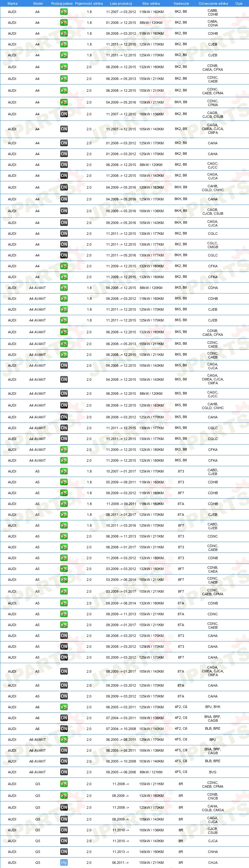Select engine codes CGLC, CMGB
Screen dimensions: 249x868
[x=213, y=245]
